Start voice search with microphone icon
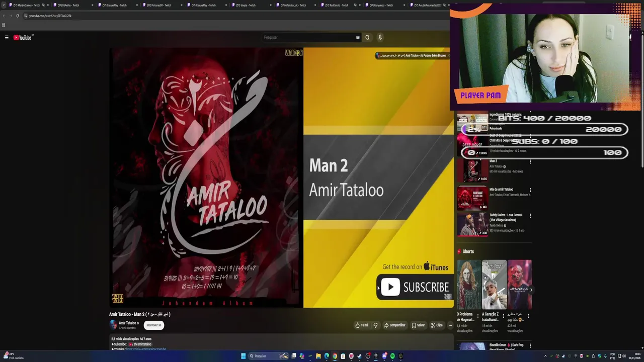Image resolution: width=644 pixels, height=362 pixels. 380,37
